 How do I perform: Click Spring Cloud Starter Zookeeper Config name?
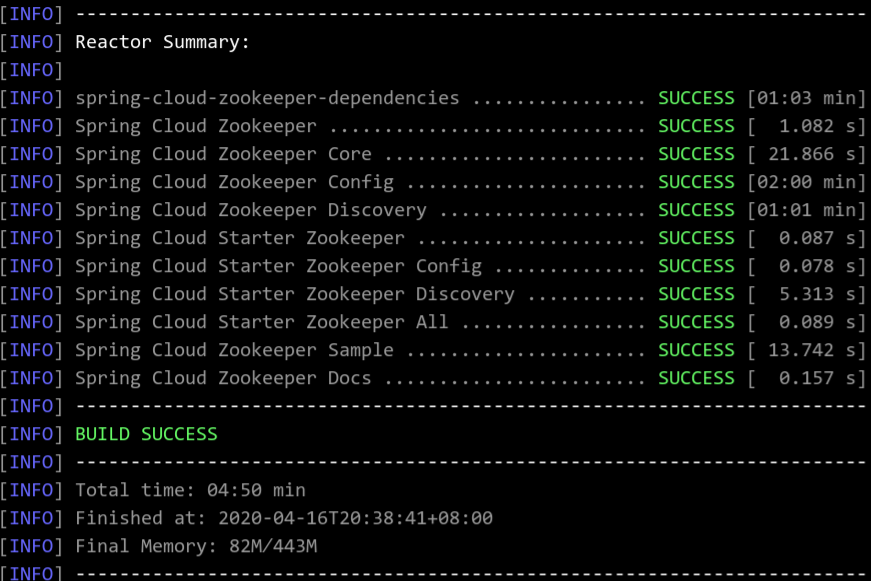[278, 266]
